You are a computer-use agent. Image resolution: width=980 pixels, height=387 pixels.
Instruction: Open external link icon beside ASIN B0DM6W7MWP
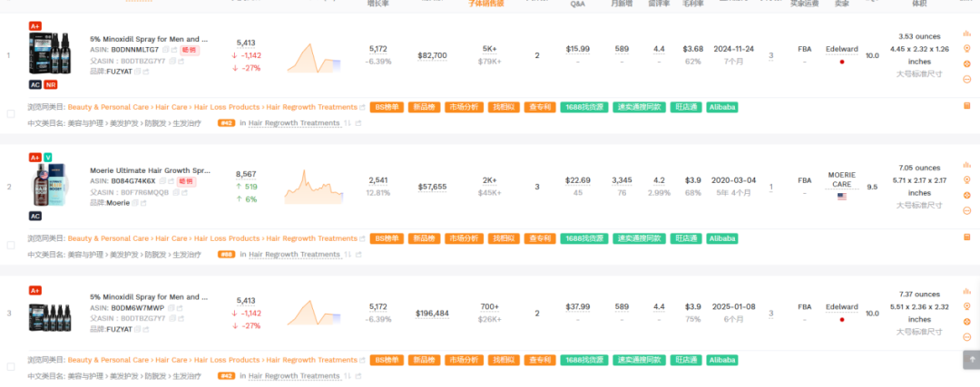tap(180, 308)
